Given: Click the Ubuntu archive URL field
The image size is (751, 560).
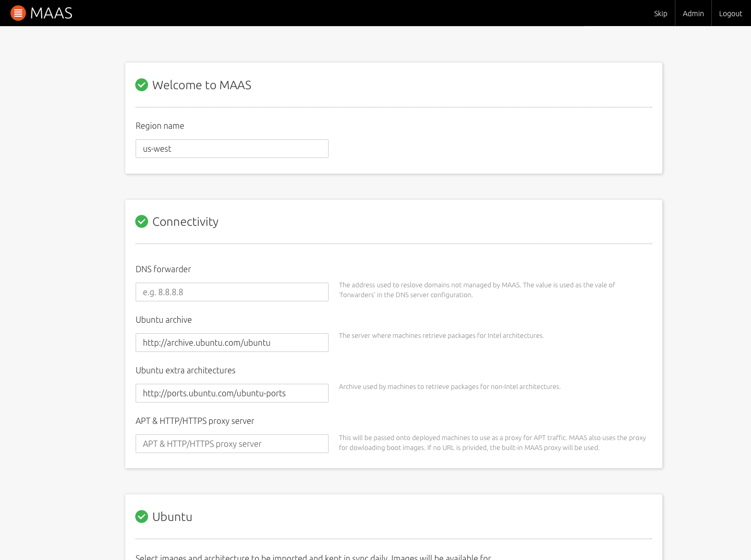Looking at the screenshot, I should (232, 343).
